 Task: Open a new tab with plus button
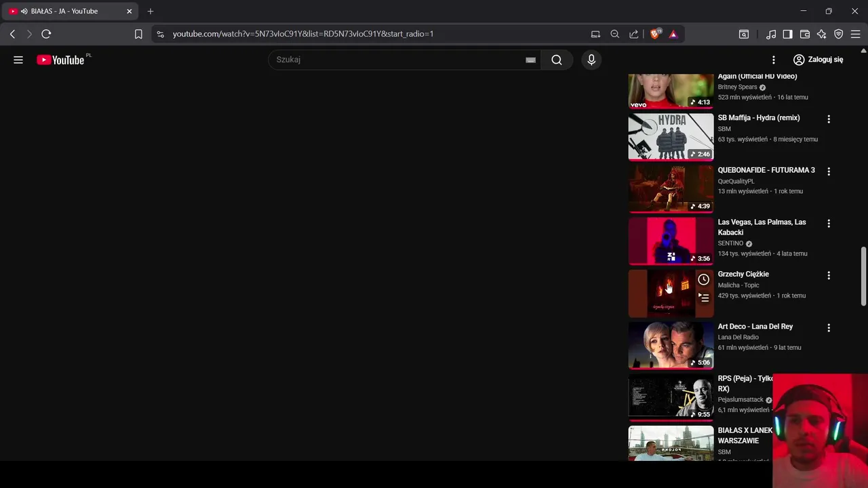pos(151,12)
